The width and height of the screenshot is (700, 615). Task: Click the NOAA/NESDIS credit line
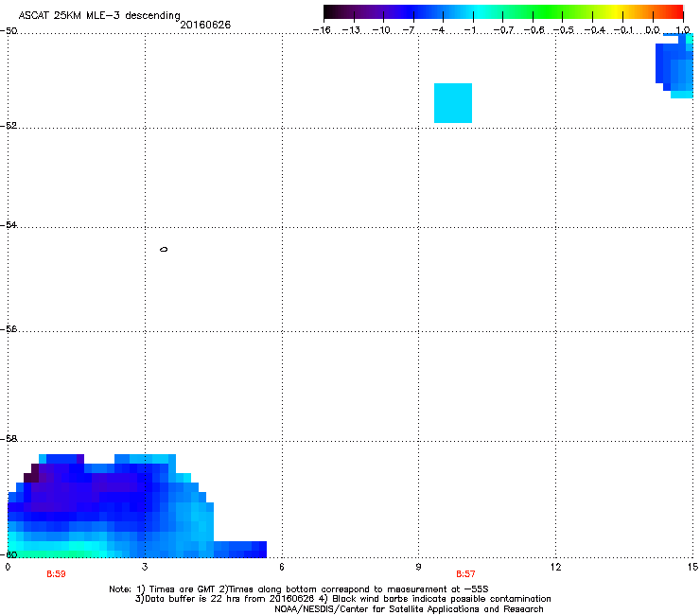click(409, 609)
